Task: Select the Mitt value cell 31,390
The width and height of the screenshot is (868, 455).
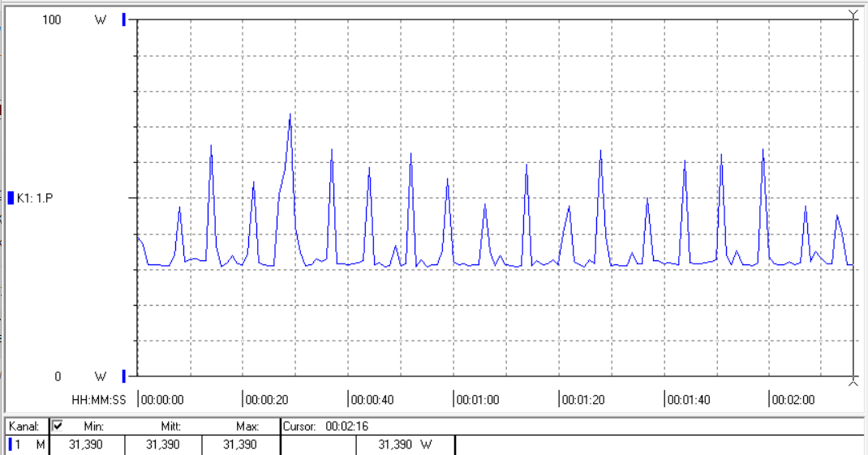Action: [163, 444]
